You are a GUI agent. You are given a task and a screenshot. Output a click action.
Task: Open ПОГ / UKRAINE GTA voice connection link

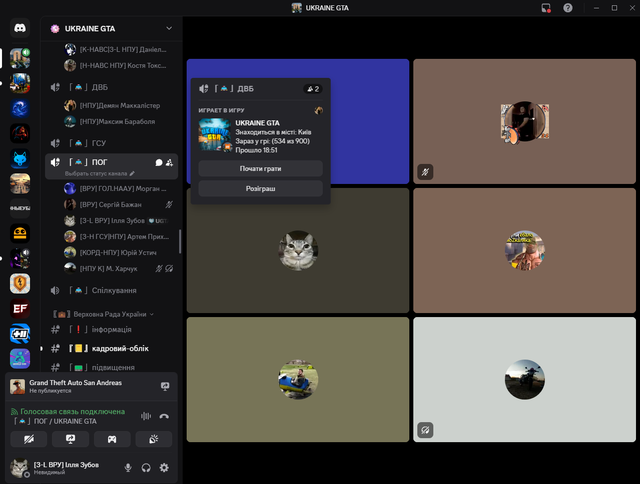click(56, 421)
